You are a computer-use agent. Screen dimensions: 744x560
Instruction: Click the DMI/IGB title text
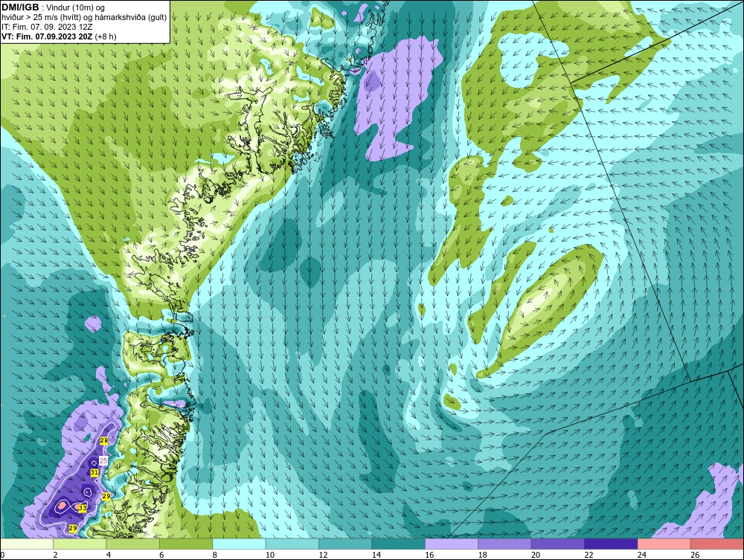(x=20, y=7)
